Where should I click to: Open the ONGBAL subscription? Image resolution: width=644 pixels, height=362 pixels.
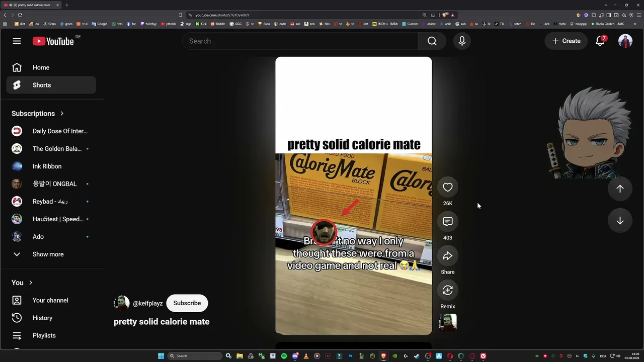point(51,184)
